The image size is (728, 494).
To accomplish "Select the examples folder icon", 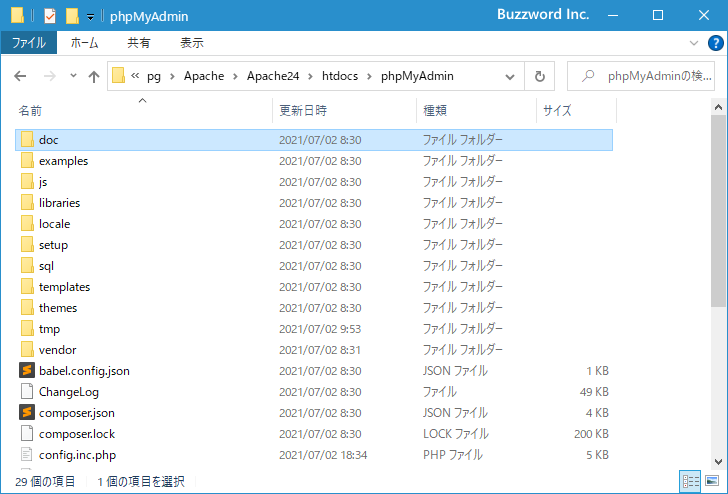I will [27, 161].
